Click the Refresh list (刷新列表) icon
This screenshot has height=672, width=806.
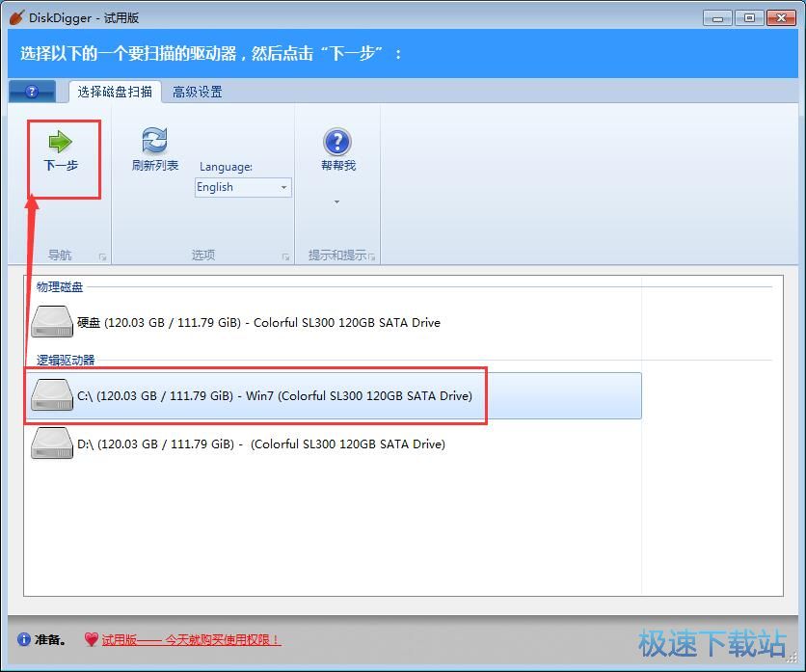[154, 141]
